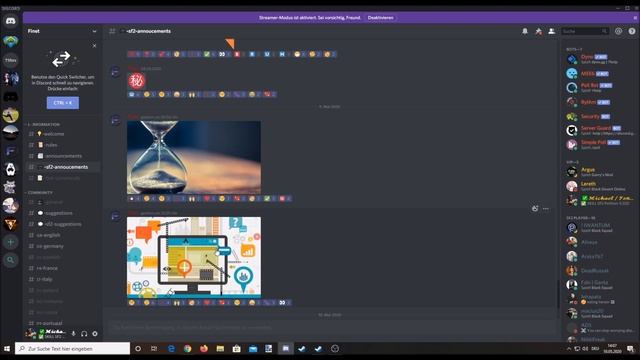The height and width of the screenshot is (360, 640).
Task: Click the purple F server icon
Action: click(x=11, y=151)
